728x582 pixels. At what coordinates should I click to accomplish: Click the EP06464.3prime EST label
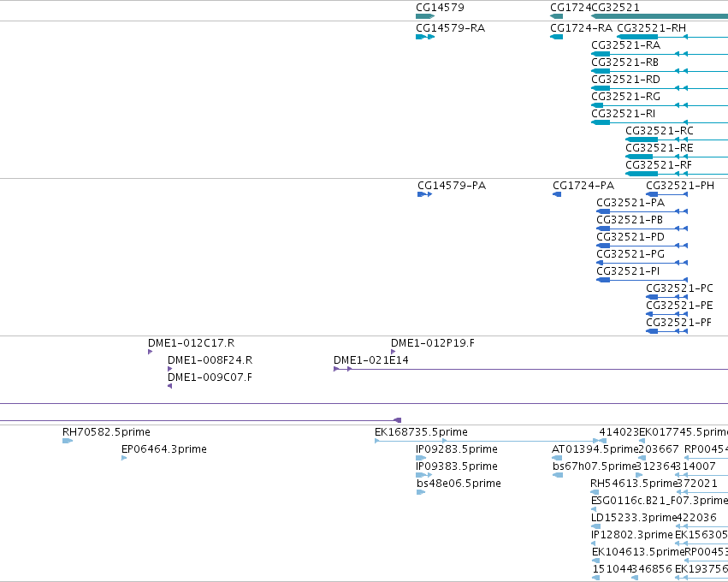(164, 449)
